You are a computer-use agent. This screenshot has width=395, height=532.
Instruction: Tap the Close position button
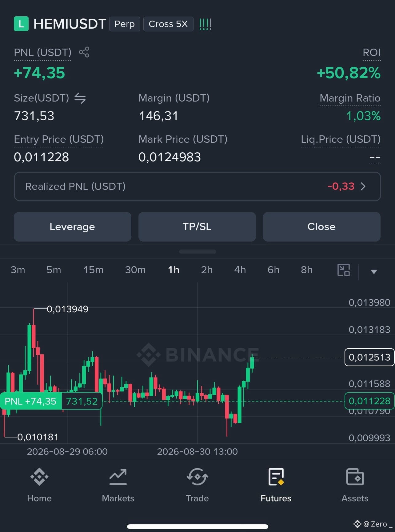click(322, 227)
